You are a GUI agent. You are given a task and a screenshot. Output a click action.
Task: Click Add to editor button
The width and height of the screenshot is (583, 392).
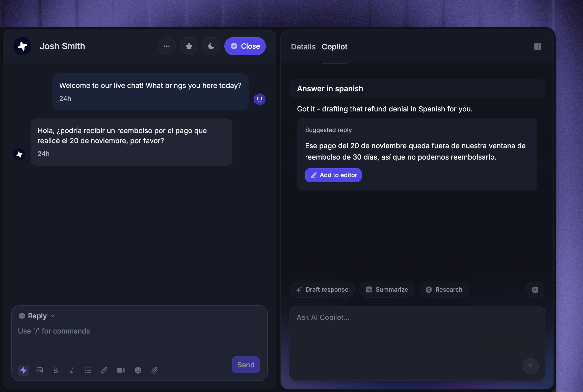pyautogui.click(x=333, y=175)
